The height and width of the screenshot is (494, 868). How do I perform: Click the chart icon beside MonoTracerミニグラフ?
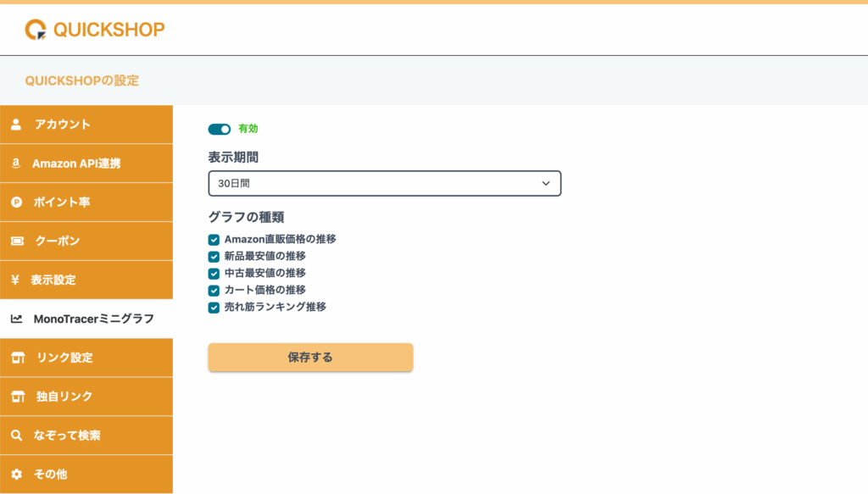tap(17, 319)
